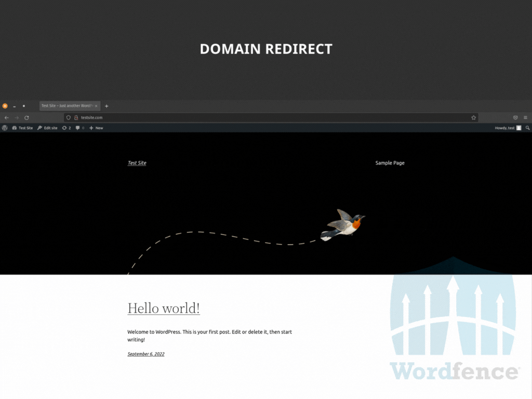Open the pending updates icon showing 2
The width and height of the screenshot is (532, 399).
click(x=66, y=128)
